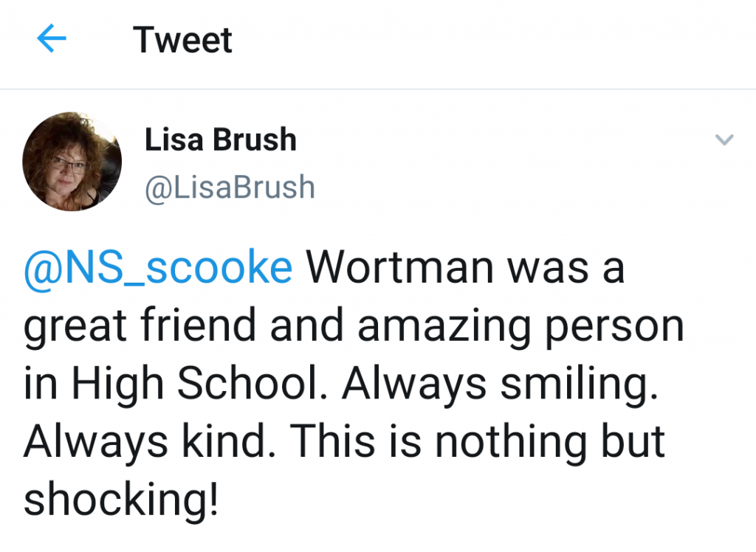Select the tweet body text
Image resolution: width=756 pixels, height=552 pixels.
354,383
